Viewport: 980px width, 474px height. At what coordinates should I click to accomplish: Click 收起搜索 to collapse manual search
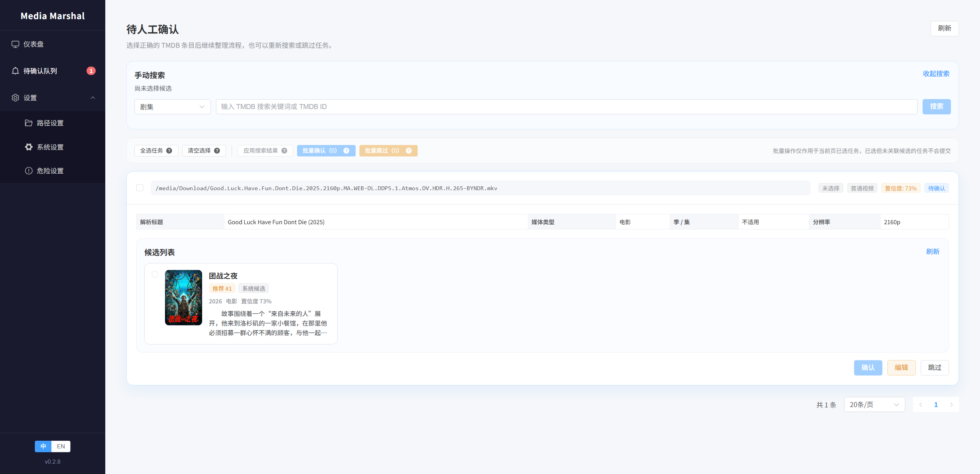(936, 73)
